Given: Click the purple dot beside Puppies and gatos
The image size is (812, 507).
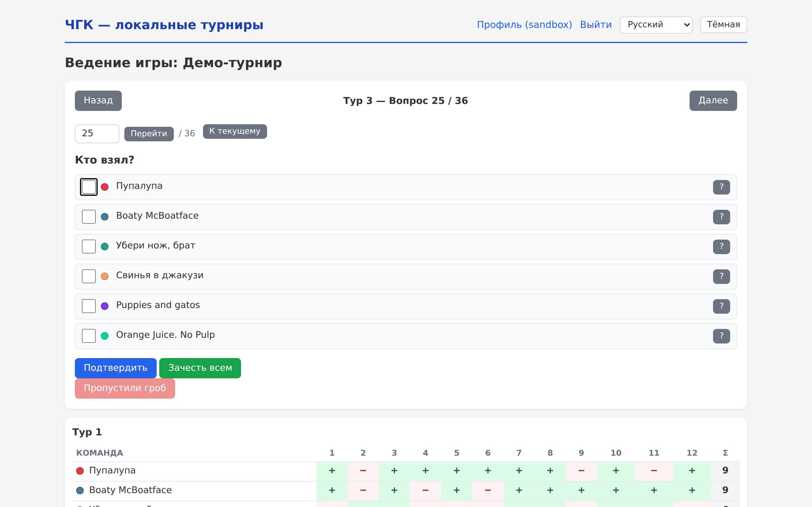Looking at the screenshot, I should tap(105, 306).
